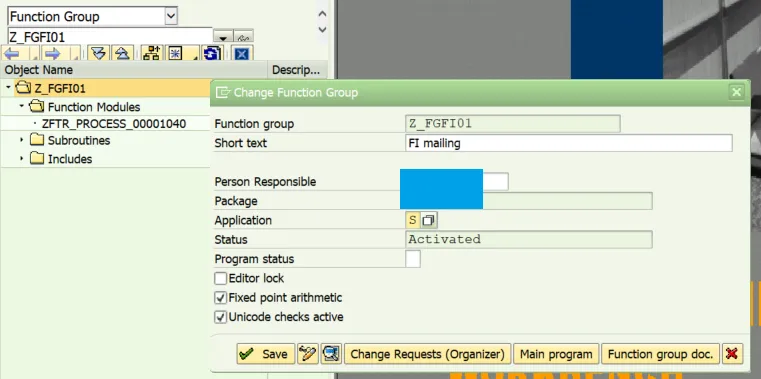
Task: Click the Save button
Action: point(265,354)
